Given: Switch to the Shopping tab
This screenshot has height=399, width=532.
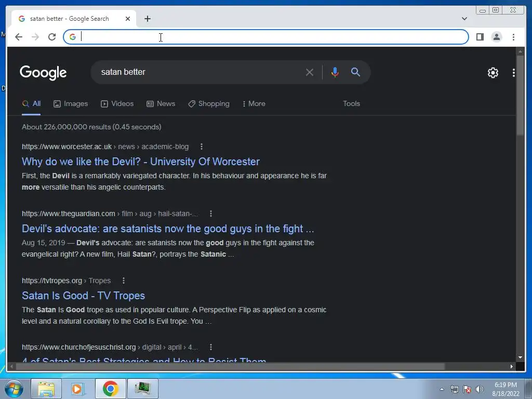Looking at the screenshot, I should (x=209, y=104).
